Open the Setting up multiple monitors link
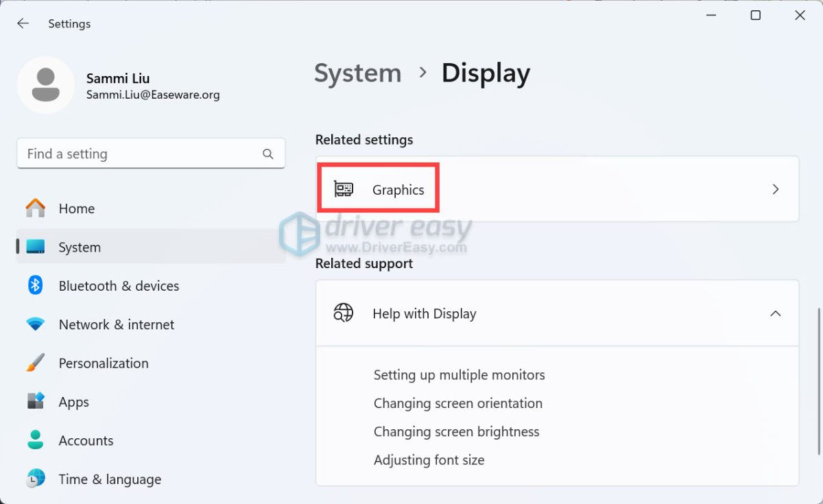 pyautogui.click(x=459, y=375)
